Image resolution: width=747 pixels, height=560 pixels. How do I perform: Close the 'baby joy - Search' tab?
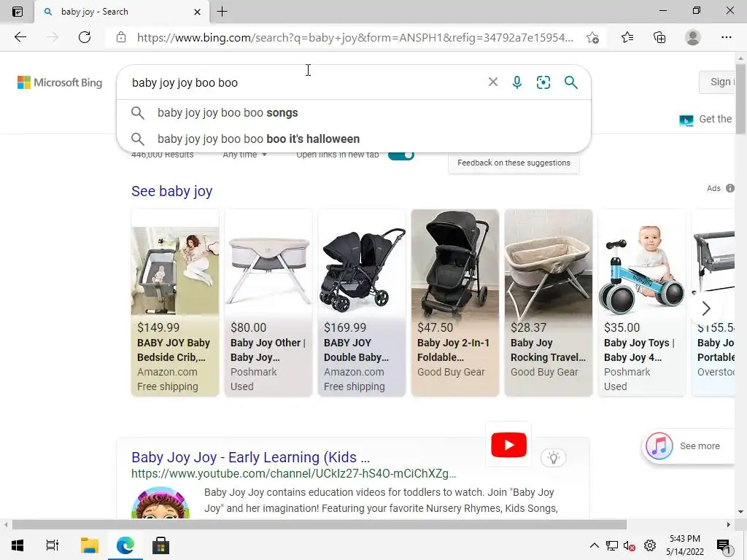click(197, 12)
